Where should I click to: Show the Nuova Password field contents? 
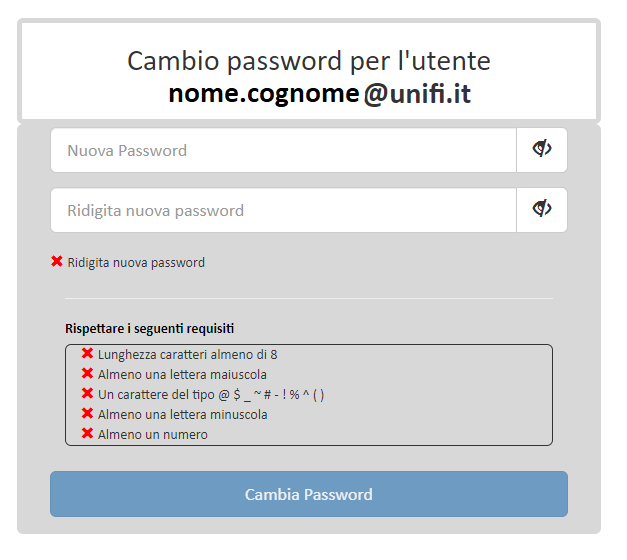click(x=542, y=150)
